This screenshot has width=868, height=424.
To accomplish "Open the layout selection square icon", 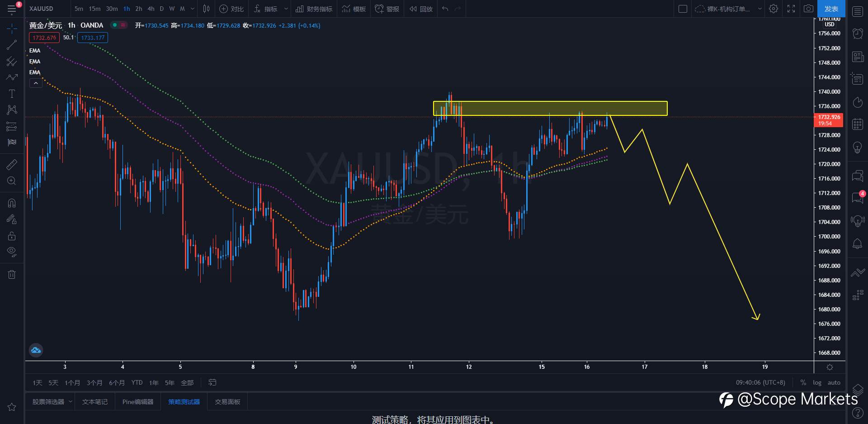I will [x=683, y=9].
